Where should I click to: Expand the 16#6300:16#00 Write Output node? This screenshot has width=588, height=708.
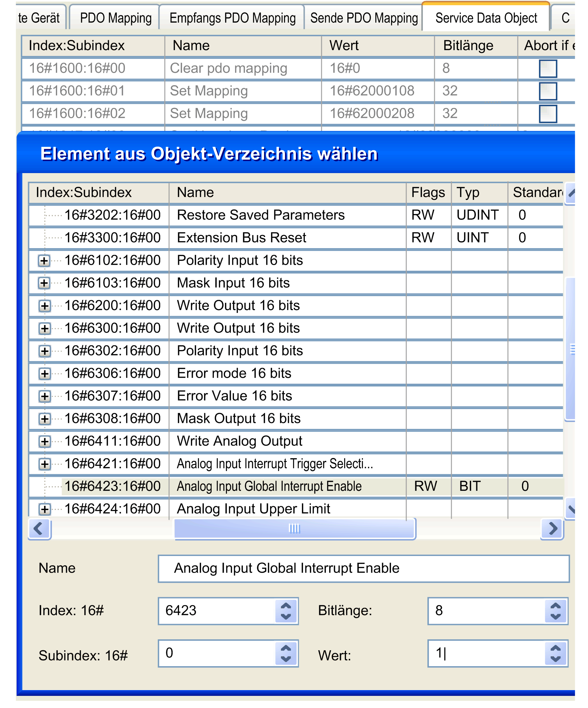click(44, 328)
